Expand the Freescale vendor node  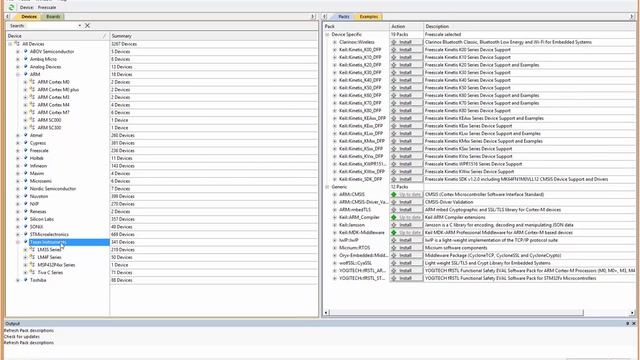pos(18,151)
